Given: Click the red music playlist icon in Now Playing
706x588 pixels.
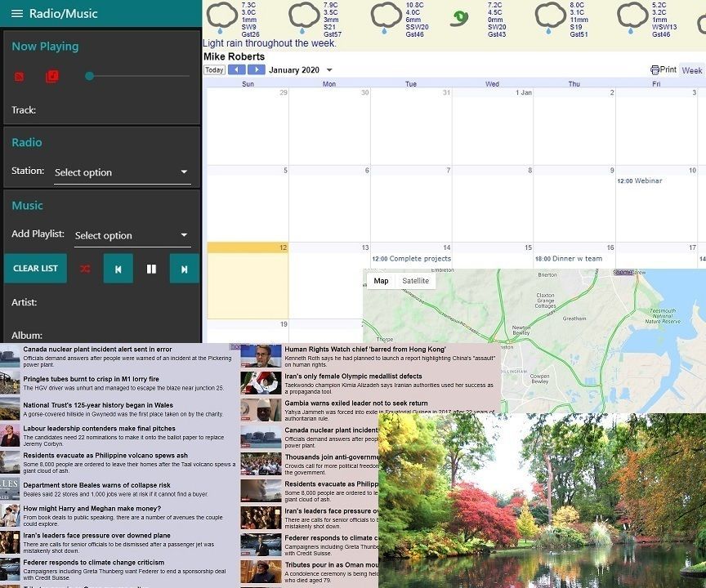Looking at the screenshot, I should [51, 75].
